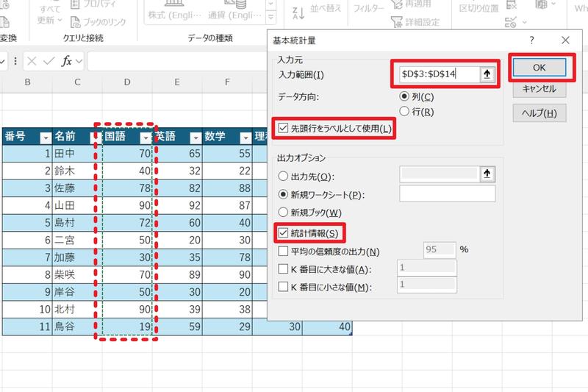The height and width of the screenshot is (392, 588).
Task: Click the キャンセル button
Action: tap(539, 89)
